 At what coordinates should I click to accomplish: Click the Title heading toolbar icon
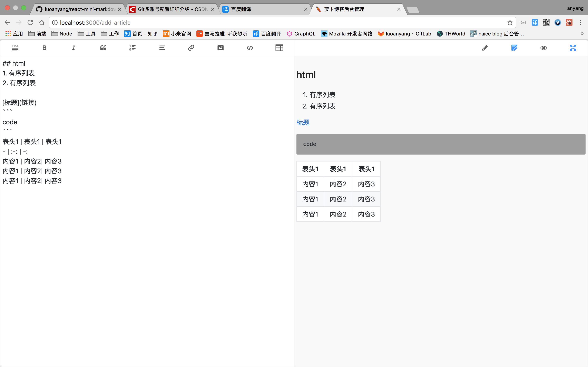tap(15, 48)
